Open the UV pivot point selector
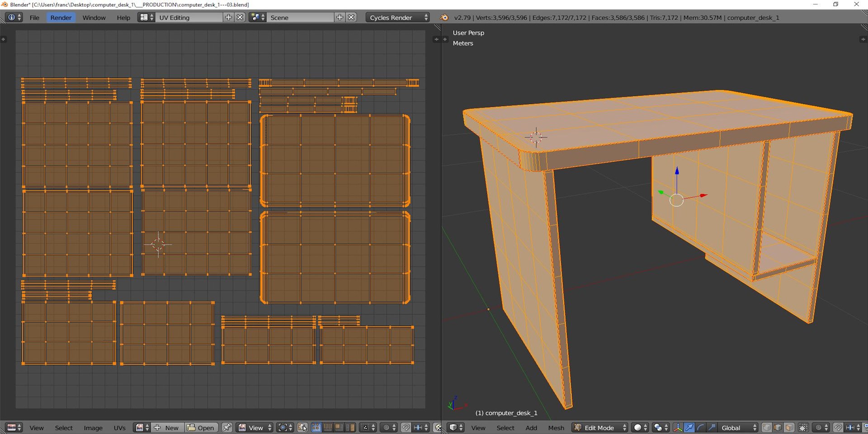The image size is (868, 434). (x=285, y=427)
